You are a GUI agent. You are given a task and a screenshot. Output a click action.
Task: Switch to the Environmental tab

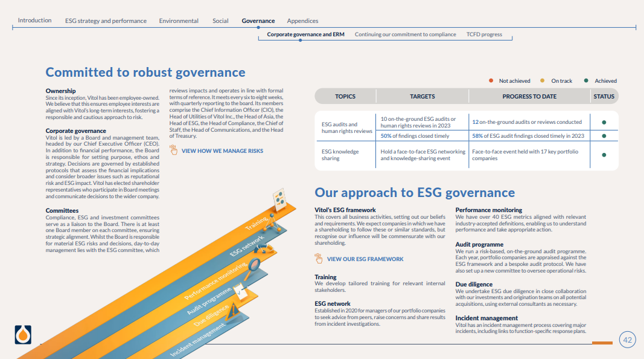[179, 21]
